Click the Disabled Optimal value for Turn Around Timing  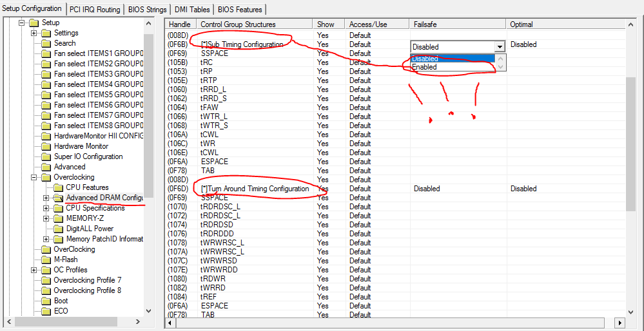[x=523, y=189]
